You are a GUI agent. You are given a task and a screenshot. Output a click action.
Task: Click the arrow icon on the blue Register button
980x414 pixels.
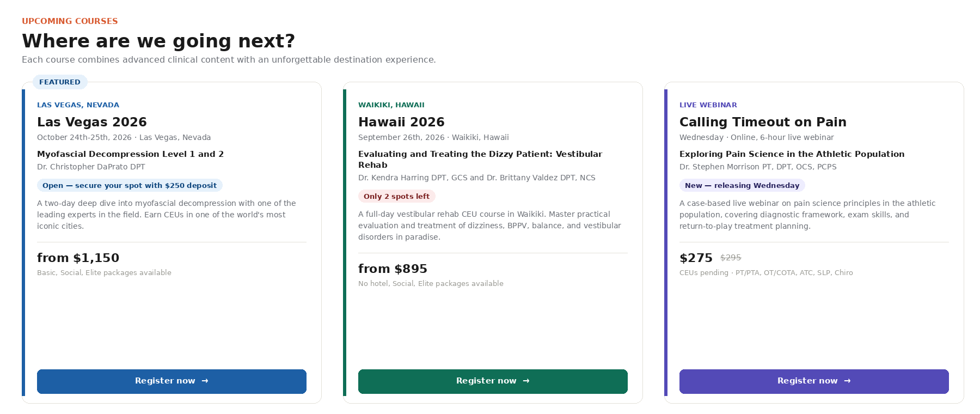pos(205,381)
